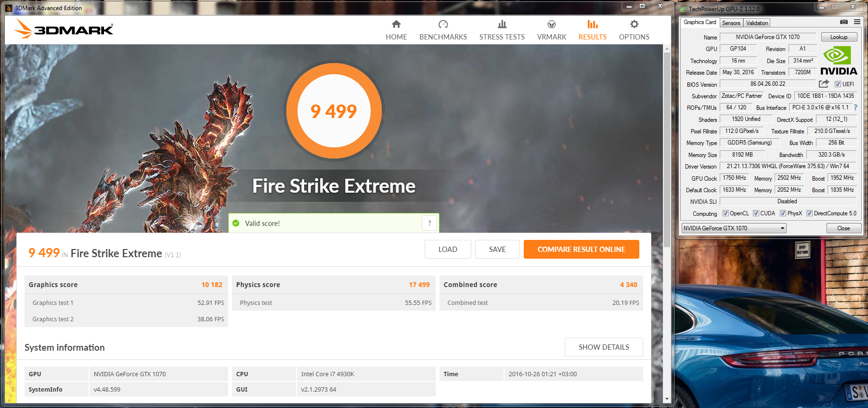Image resolution: width=868 pixels, height=408 pixels.
Task: Click the green valid score checkmark icon
Action: coord(236,223)
